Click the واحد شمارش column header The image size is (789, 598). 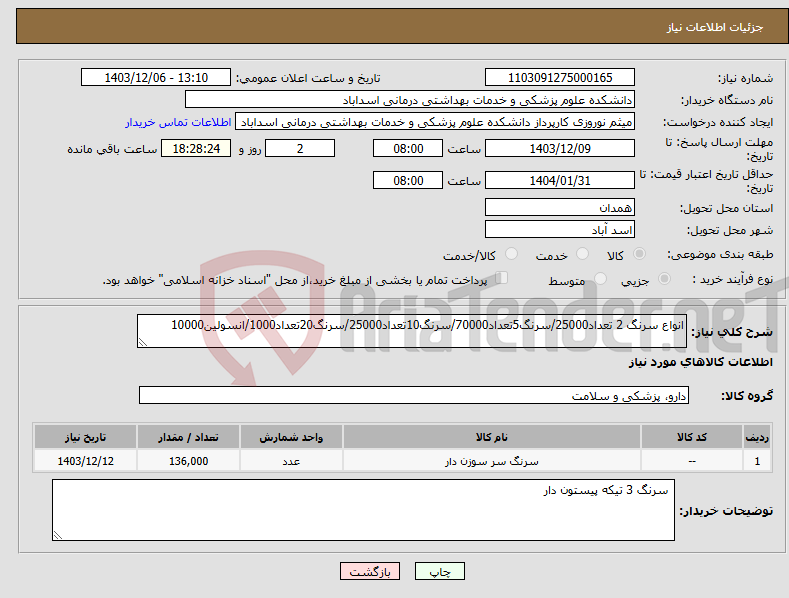click(x=291, y=437)
